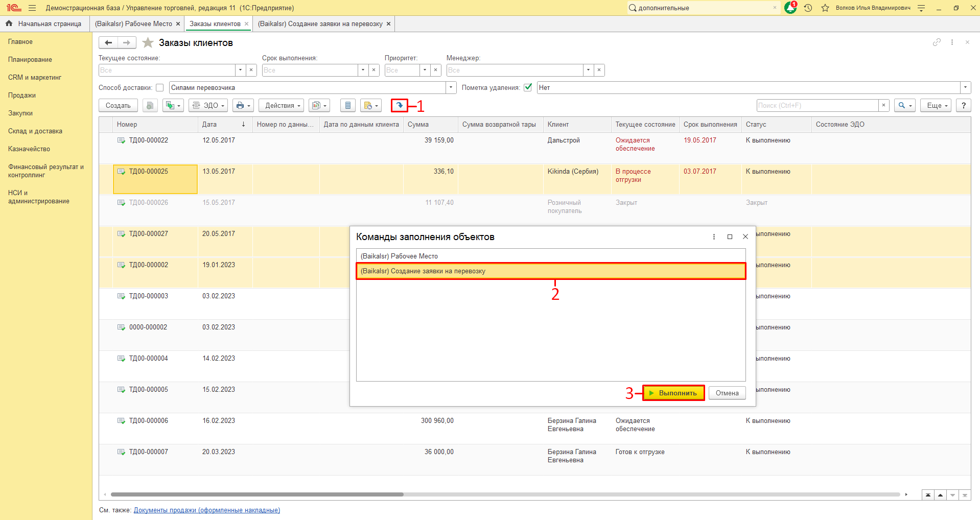Open the dialog's three-dot menu
Viewport: 980px width, 520px height.
point(714,237)
